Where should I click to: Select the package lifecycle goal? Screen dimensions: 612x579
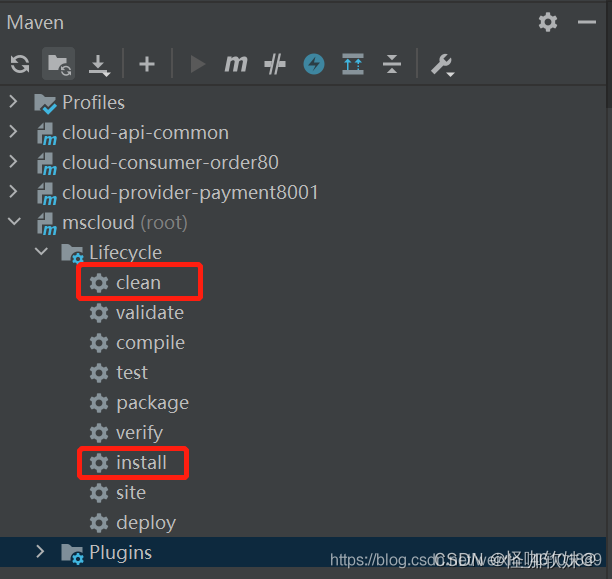coord(152,402)
